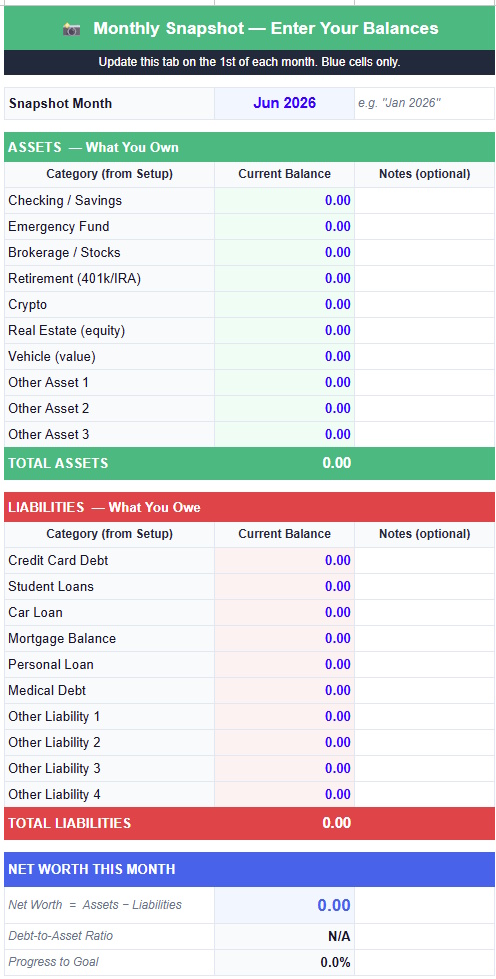Click the Crypto balance cell
Screen dimensions: 496x979
coord(284,305)
